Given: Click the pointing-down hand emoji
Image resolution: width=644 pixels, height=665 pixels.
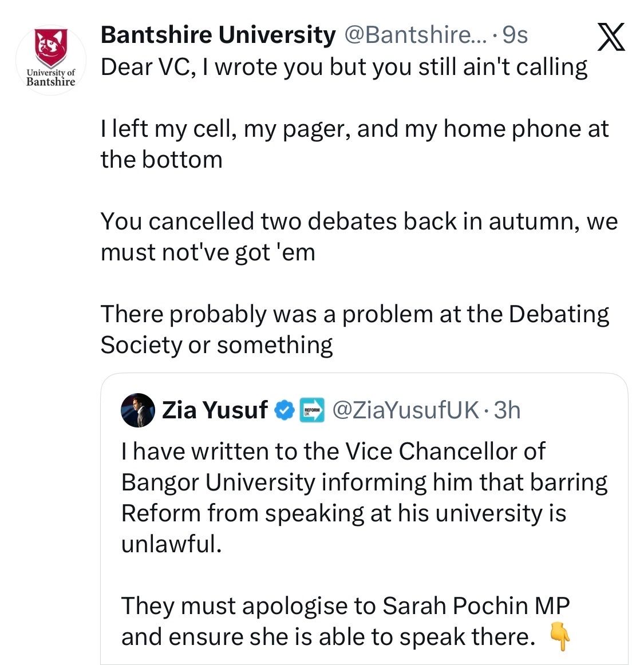Looking at the screenshot, I should pyautogui.click(x=559, y=637).
